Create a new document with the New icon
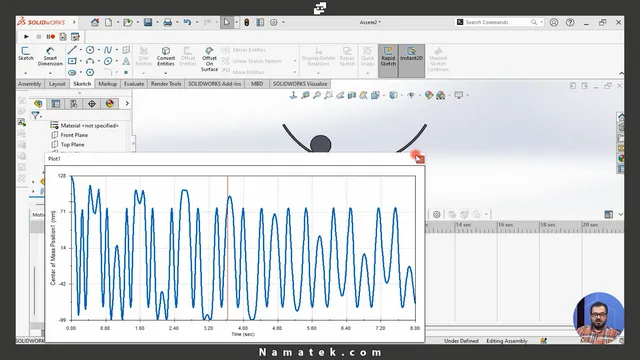 pos(109,22)
